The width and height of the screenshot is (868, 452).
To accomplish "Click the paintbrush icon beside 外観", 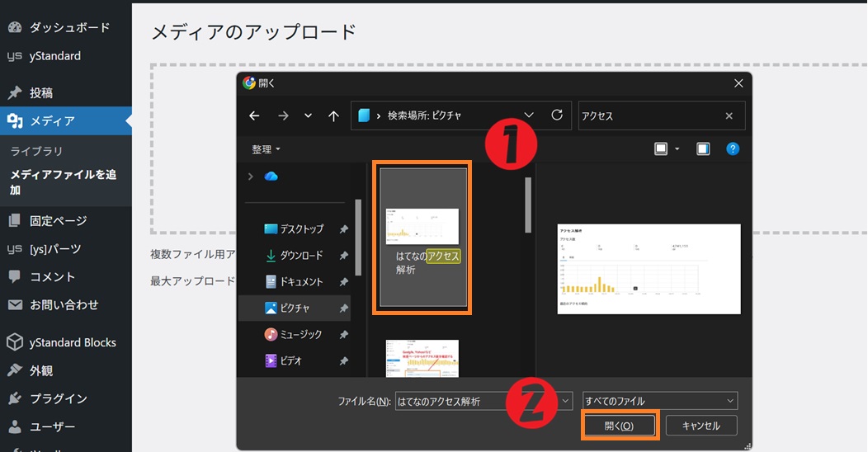I will [x=15, y=370].
